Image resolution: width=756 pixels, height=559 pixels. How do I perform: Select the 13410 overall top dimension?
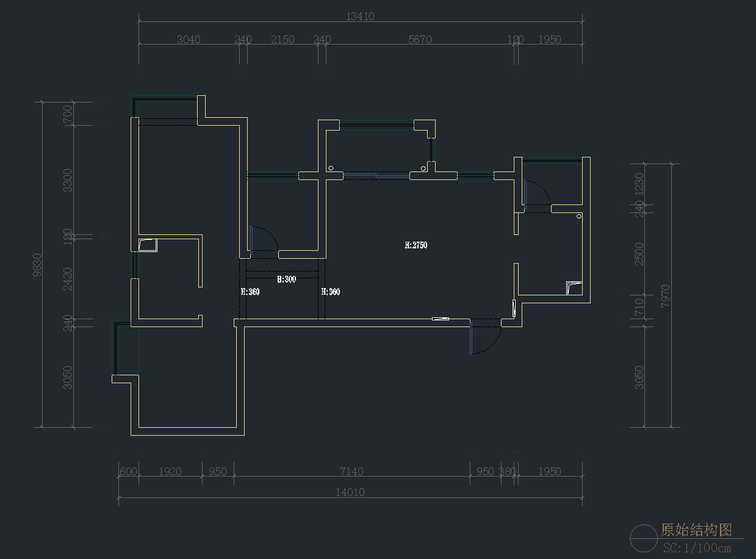pos(360,16)
